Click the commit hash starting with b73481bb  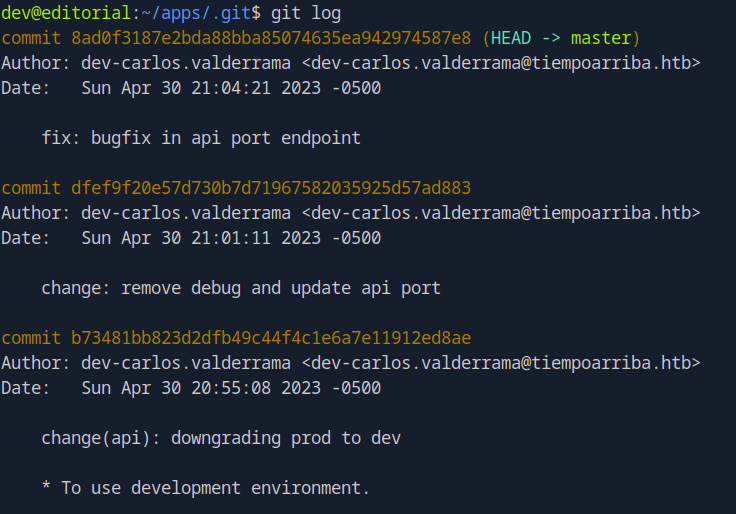(271, 338)
